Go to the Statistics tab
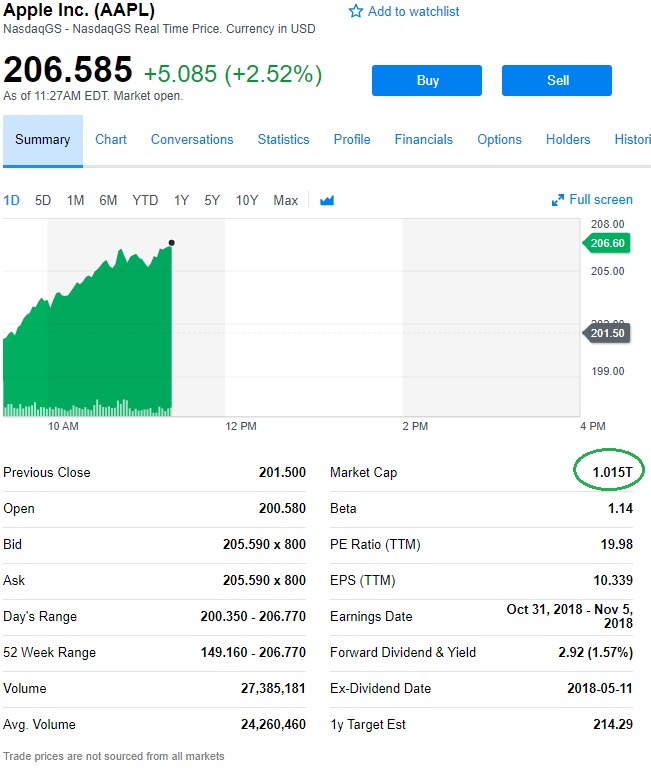The image size is (651, 773). tap(283, 140)
